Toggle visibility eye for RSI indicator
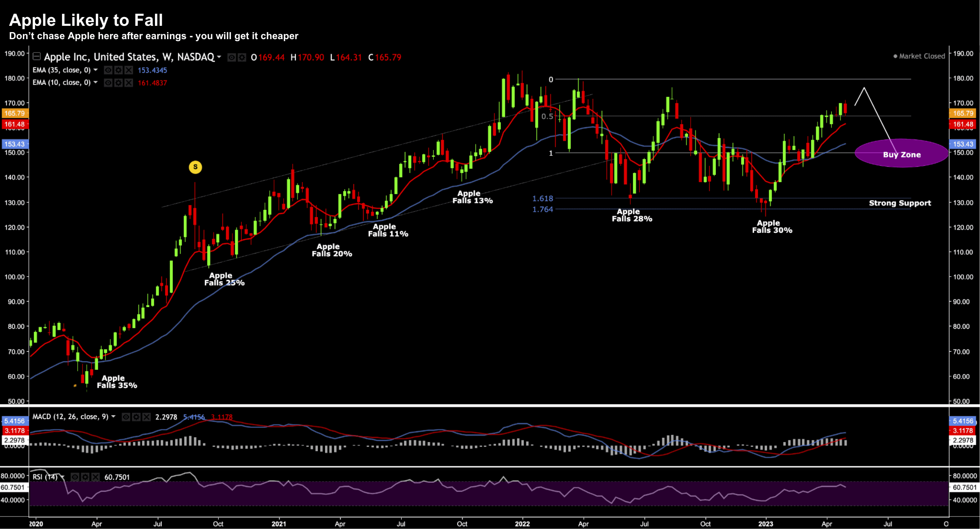Image resolution: width=980 pixels, height=529 pixels. [75, 477]
